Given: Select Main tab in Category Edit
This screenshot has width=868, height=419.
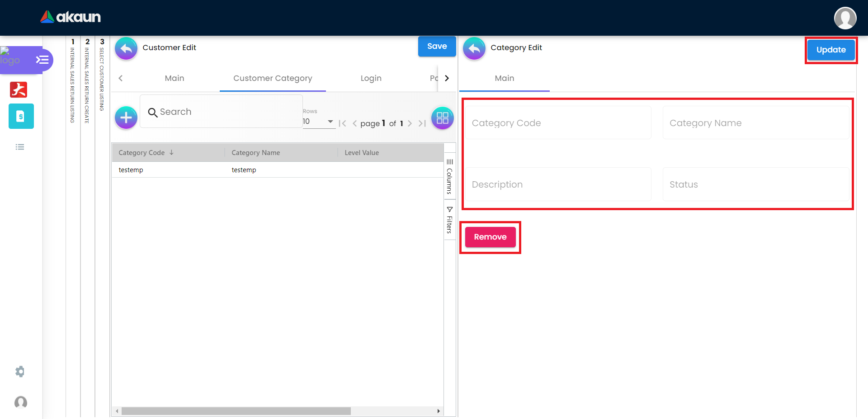Looking at the screenshot, I should (505, 78).
